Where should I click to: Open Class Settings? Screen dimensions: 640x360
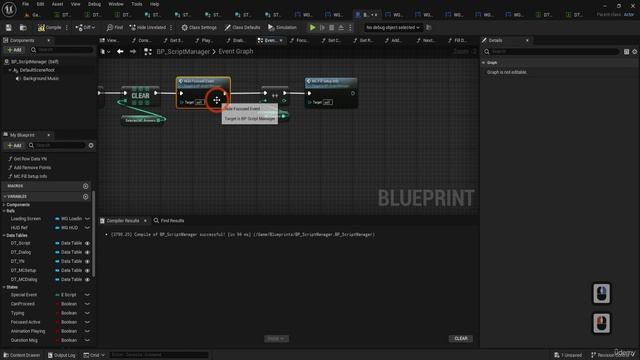pyautogui.click(x=199, y=28)
